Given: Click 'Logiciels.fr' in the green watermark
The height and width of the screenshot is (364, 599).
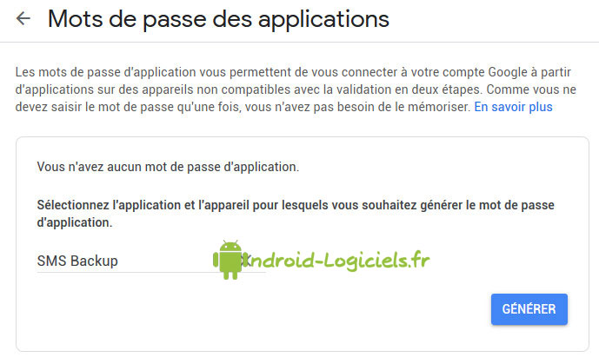Looking at the screenshot, I should coord(383,259).
